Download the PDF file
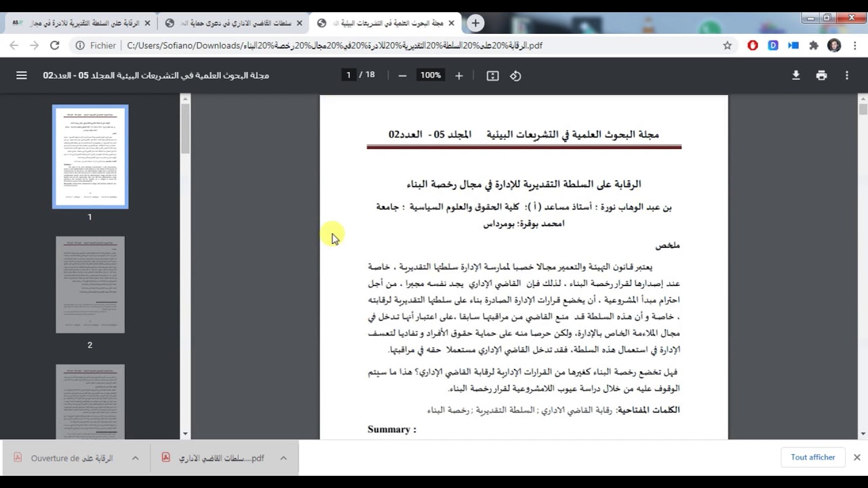Image resolution: width=868 pixels, height=488 pixels. point(796,75)
